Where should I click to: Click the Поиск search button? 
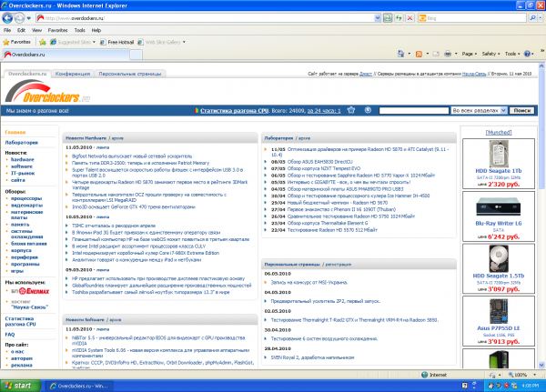coord(521,111)
